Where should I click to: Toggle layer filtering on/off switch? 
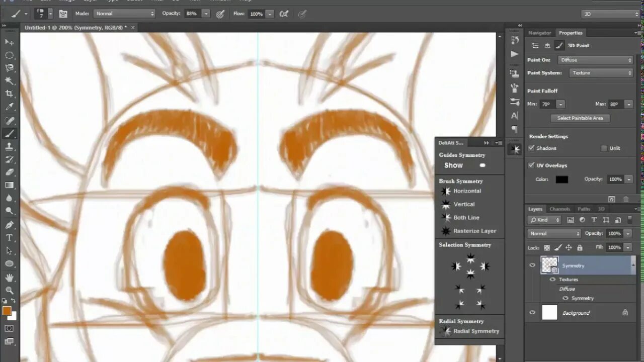pyautogui.click(x=630, y=220)
